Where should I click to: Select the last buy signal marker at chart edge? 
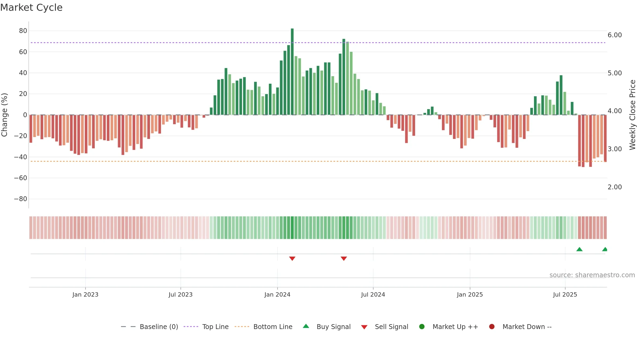[x=605, y=249]
